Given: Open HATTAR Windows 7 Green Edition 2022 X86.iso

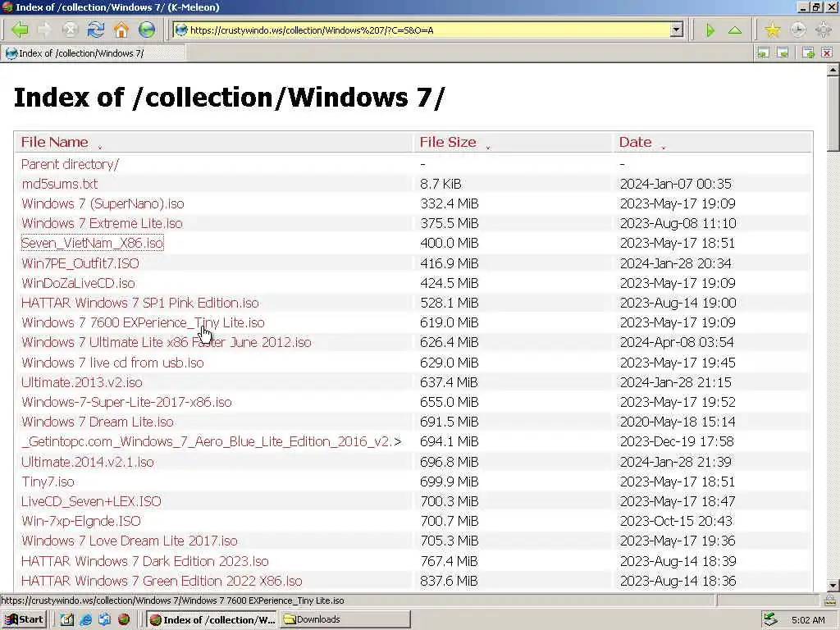Looking at the screenshot, I should pyautogui.click(x=162, y=582).
